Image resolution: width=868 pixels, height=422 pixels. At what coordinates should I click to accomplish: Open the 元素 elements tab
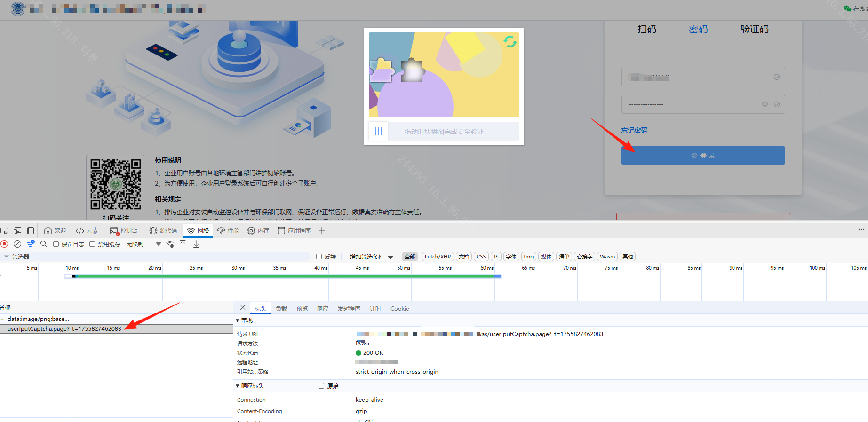[87, 231]
